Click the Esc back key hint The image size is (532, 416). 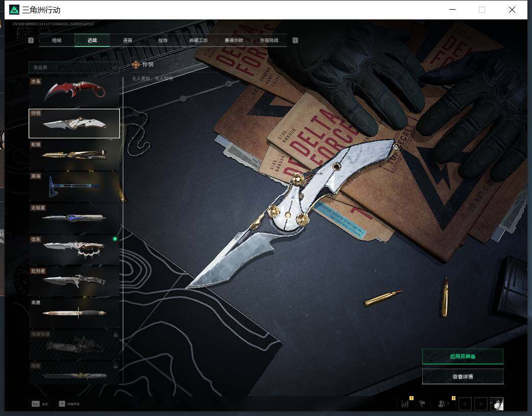click(40, 404)
